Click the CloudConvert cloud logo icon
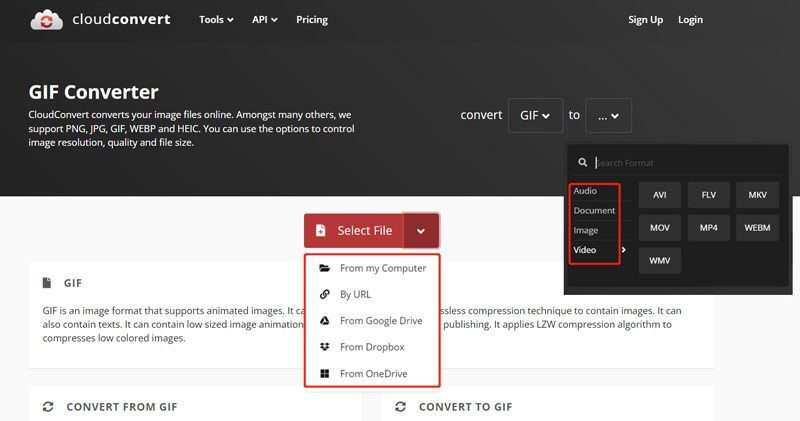800x421 pixels. click(46, 20)
